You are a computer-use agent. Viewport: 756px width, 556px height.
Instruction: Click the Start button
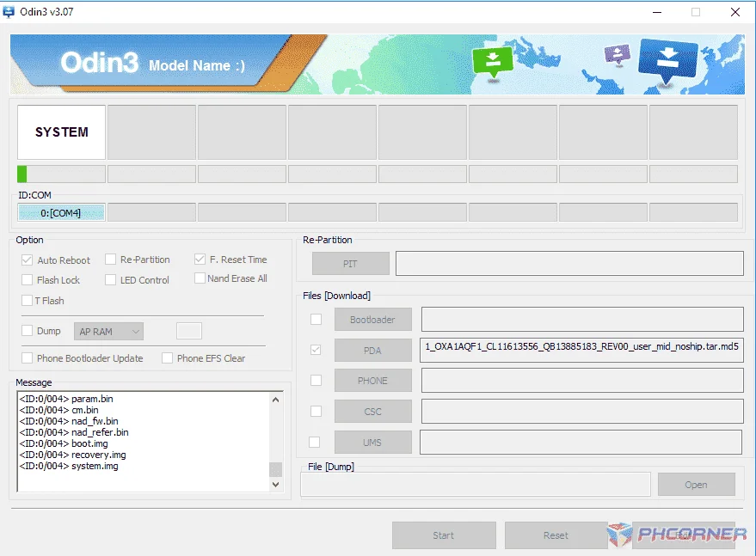[444, 535]
